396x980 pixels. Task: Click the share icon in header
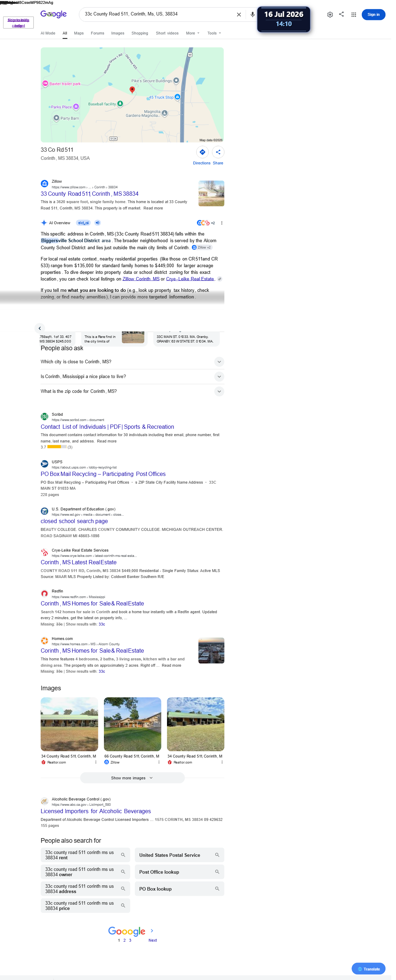[x=341, y=14]
